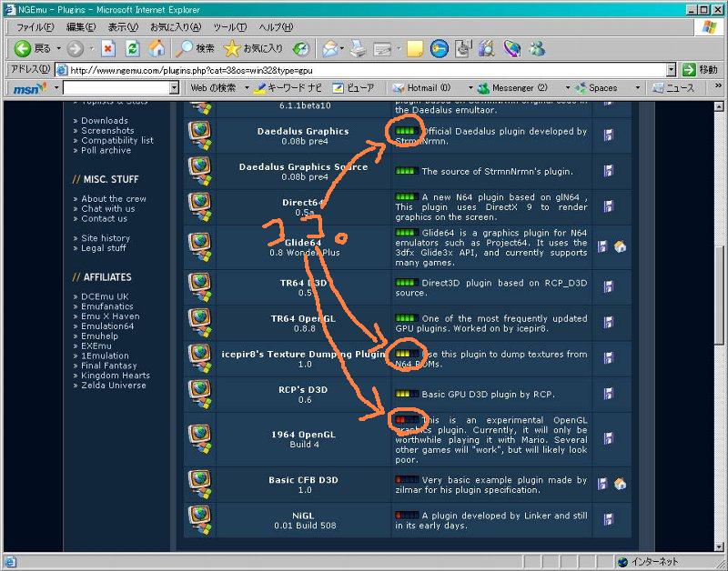Click the blue circular key icon in toolbar

[439, 49]
